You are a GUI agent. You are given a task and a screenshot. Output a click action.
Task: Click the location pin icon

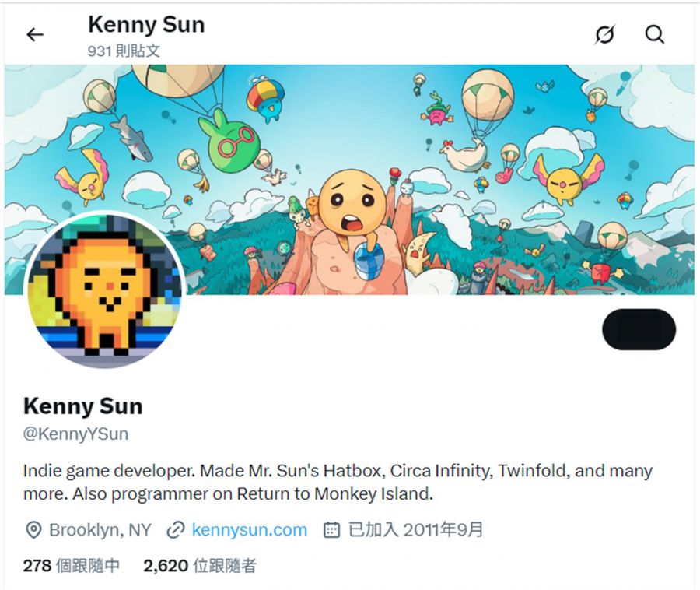[x=33, y=530]
